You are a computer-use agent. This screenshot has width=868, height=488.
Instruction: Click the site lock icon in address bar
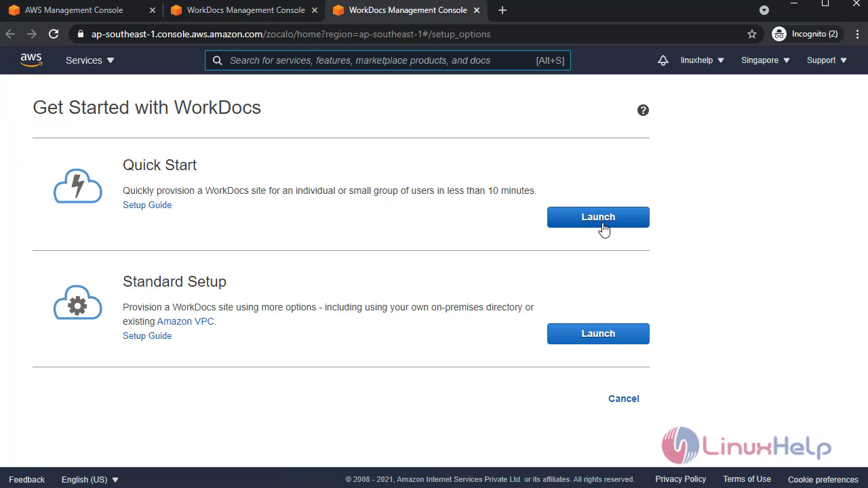[x=81, y=34]
